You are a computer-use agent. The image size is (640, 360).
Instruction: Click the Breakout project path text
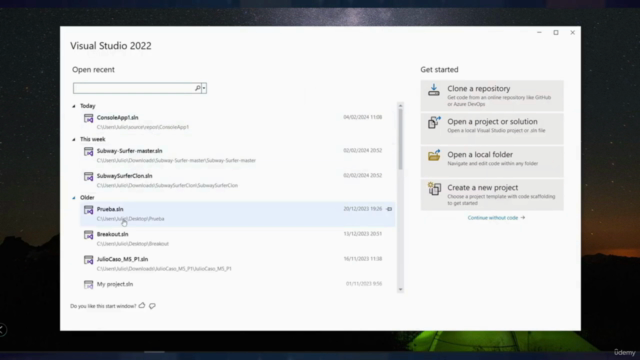point(133,244)
